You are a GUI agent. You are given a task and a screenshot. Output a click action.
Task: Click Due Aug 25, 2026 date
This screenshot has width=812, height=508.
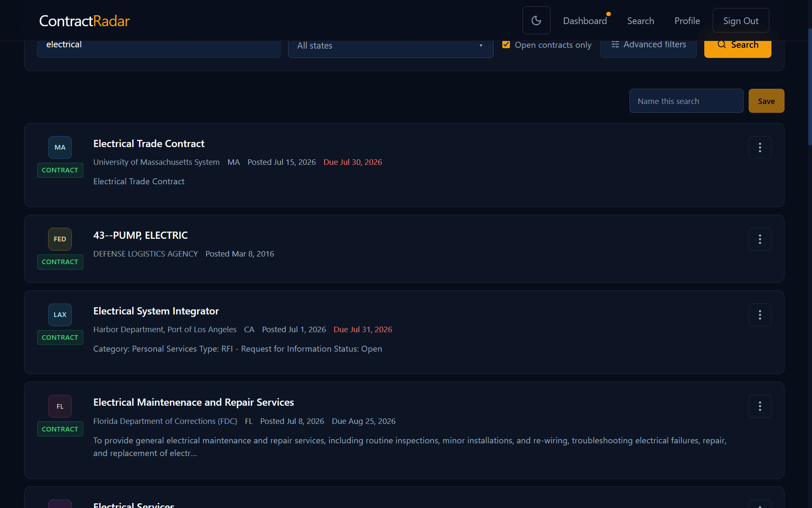tap(364, 421)
